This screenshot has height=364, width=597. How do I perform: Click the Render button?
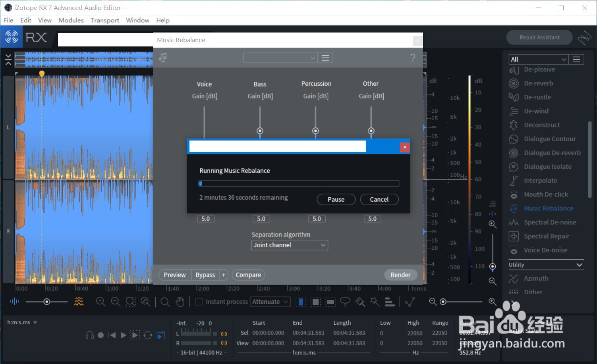[x=400, y=275]
